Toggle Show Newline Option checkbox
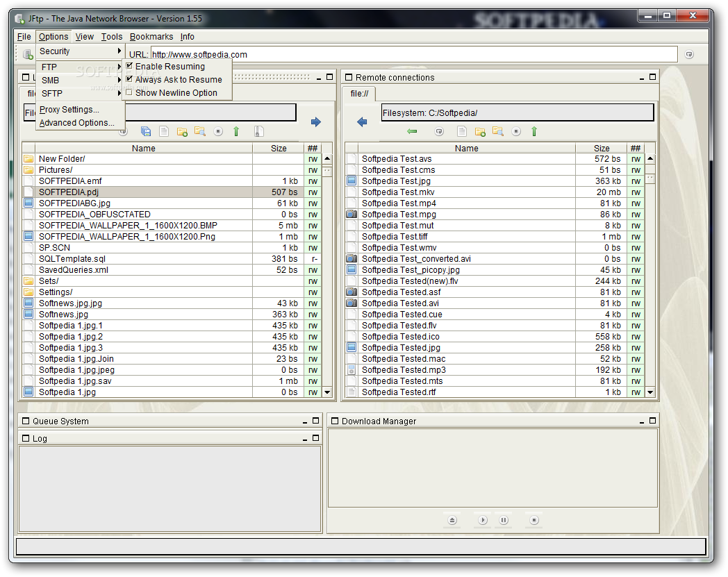This screenshot has height=577, width=728. [129, 92]
